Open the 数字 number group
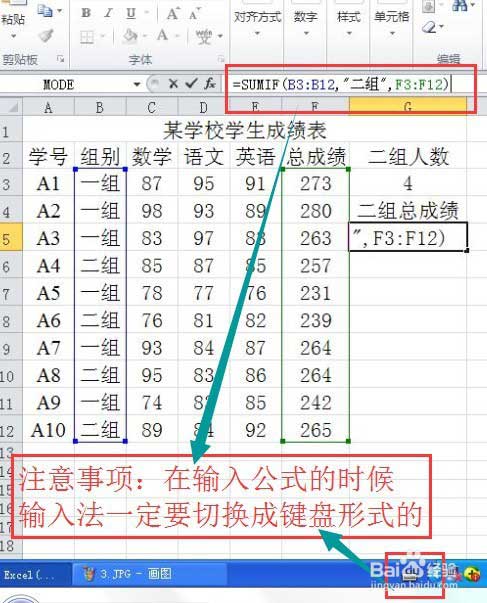Viewport: 487px width, 603px height. (306, 24)
